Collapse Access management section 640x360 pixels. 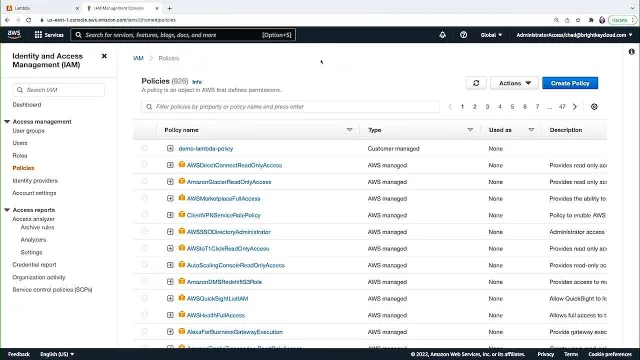click(7, 122)
